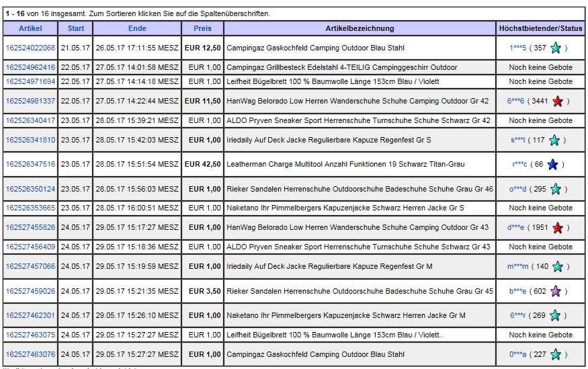
Task: Click the turquoise star next to bidder 1***5
Action: point(556,48)
